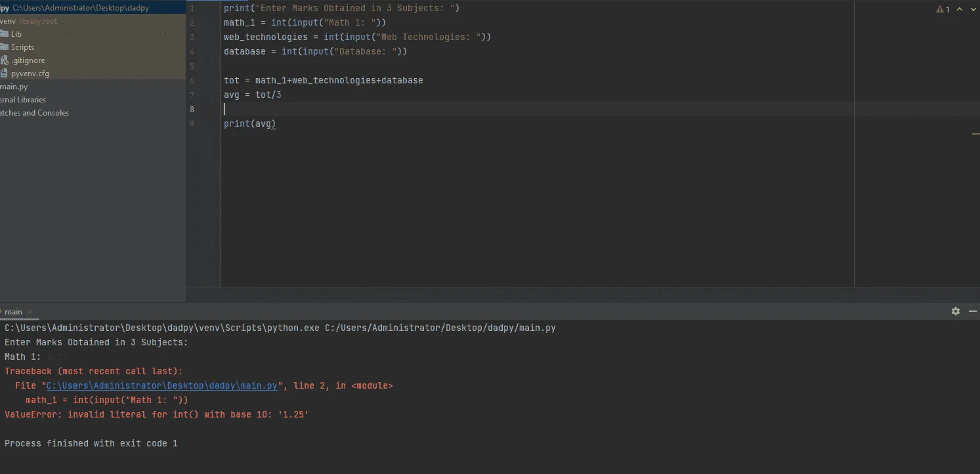
Task: Click the math_1 assignment code line in editor
Action: point(305,23)
